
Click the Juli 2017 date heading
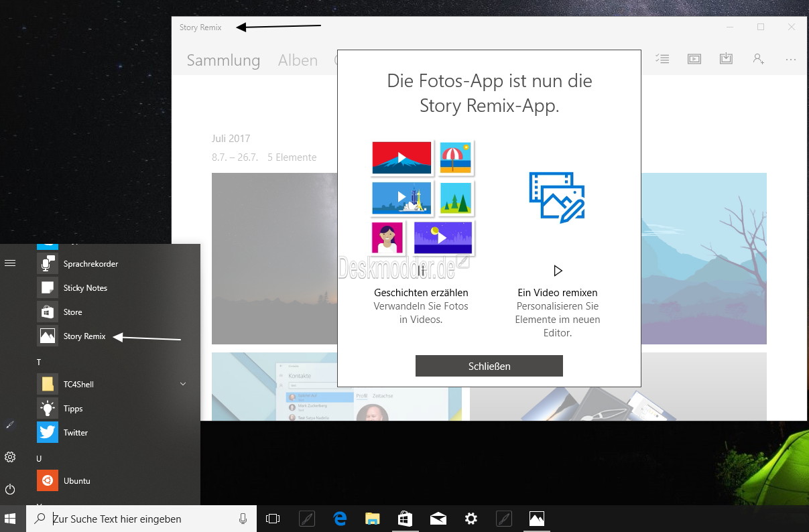[x=230, y=139]
